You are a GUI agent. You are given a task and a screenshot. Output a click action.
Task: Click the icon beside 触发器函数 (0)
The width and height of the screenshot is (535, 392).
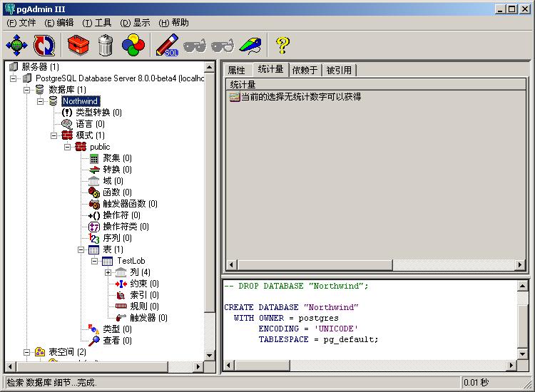pyautogui.click(x=94, y=204)
